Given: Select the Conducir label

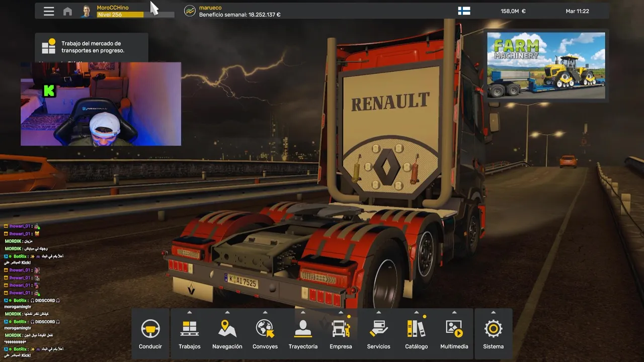Looking at the screenshot, I should point(150,346).
